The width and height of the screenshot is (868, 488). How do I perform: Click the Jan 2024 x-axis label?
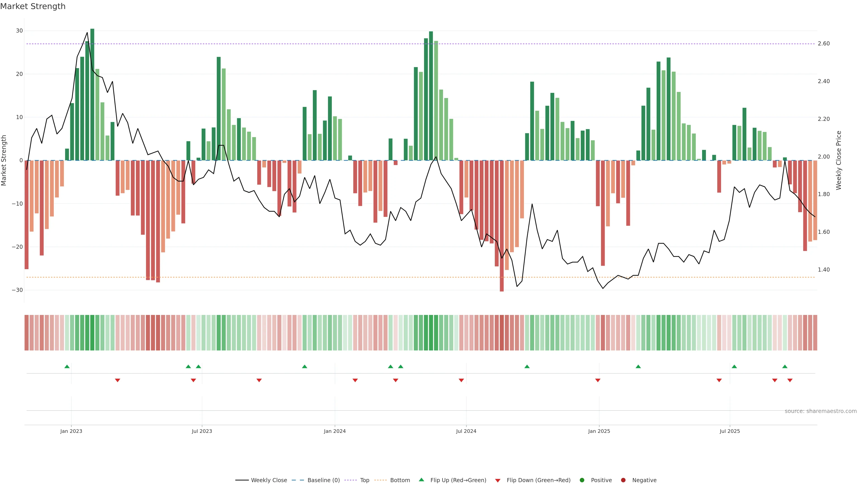tap(335, 431)
